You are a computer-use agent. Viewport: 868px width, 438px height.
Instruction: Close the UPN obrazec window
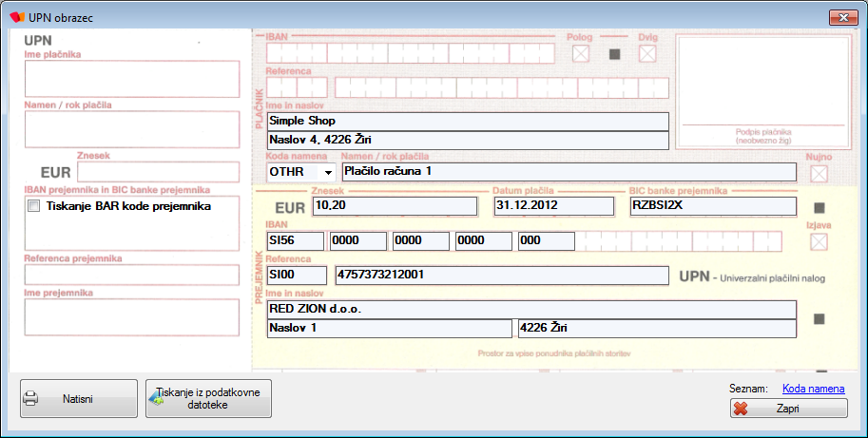tap(839, 15)
